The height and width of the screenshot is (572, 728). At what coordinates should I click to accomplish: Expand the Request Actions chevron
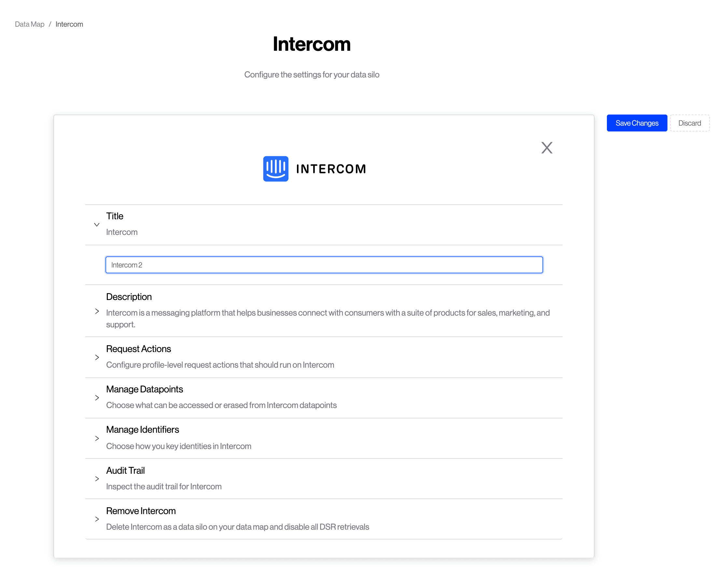[97, 357]
